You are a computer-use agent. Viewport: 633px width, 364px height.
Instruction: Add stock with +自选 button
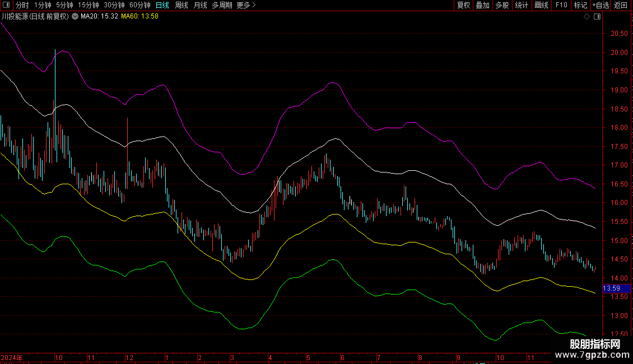601,5
